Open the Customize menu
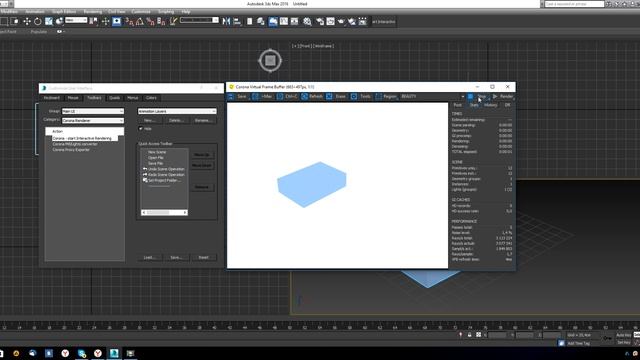Screen dimensions: 640x360 tap(141, 11)
